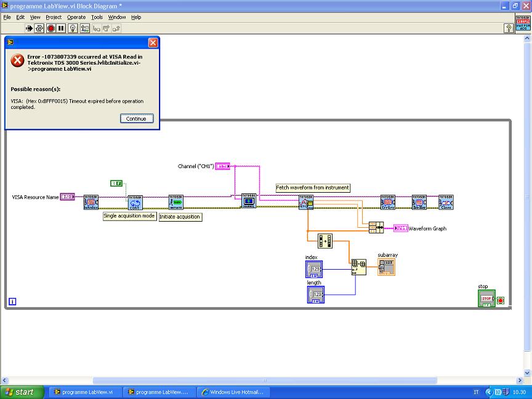This screenshot has height=399, width=532.
Task: Click the 'Waveform Graph' text label
Action: tap(427, 228)
